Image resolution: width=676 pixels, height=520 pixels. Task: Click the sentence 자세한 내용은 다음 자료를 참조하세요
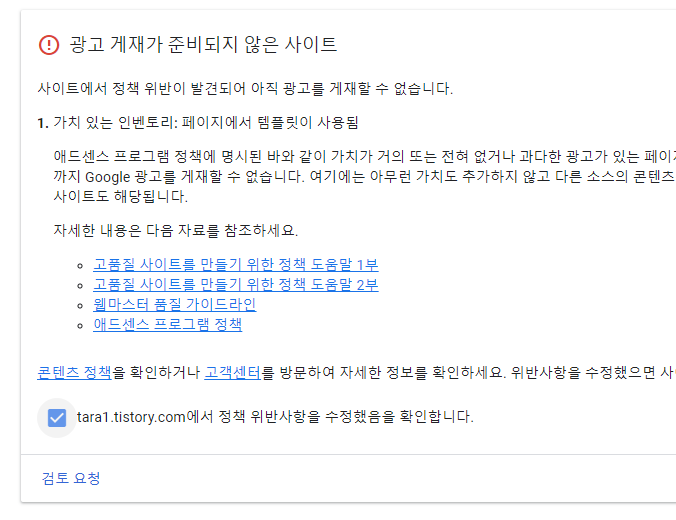coord(175,231)
